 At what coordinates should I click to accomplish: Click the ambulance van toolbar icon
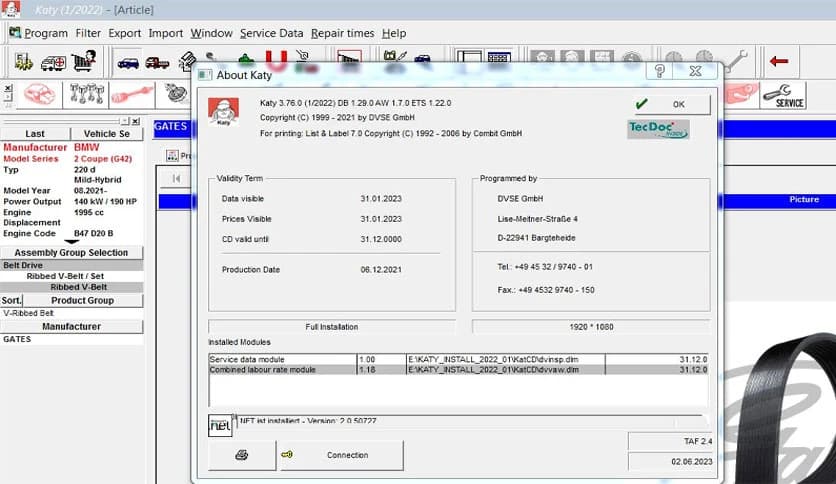tap(53, 62)
